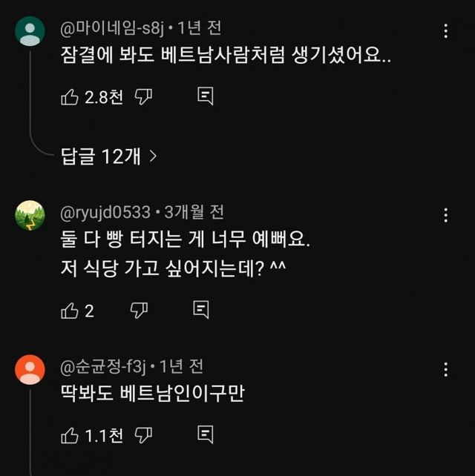Open @순균정-f3j's orange avatar
Image resolution: width=475 pixels, height=476 pixels.
coord(30,368)
